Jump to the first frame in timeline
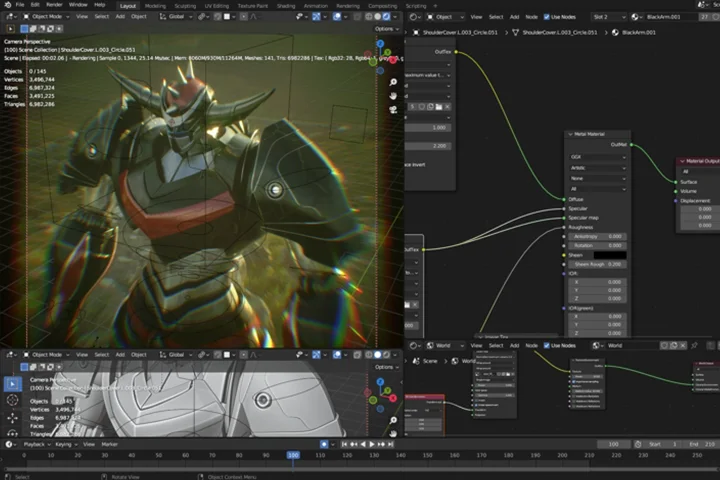The image size is (720, 480). click(344, 445)
